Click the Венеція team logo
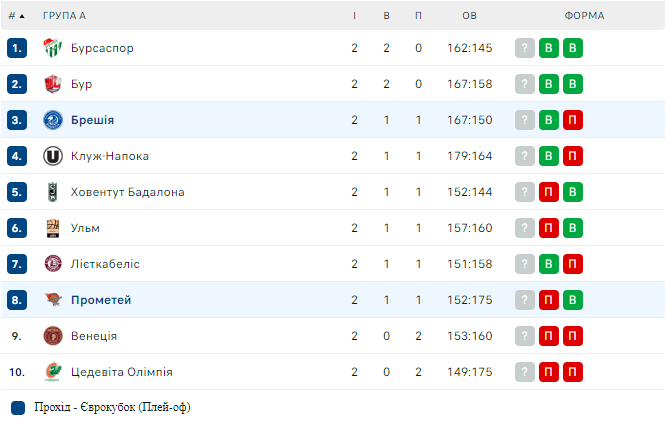This screenshot has height=426, width=668. point(53,336)
